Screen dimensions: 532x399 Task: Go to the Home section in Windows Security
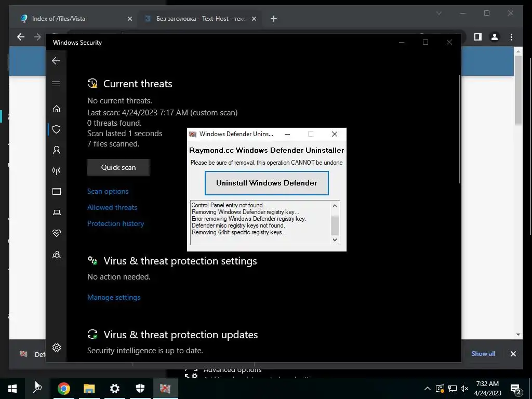pos(56,109)
